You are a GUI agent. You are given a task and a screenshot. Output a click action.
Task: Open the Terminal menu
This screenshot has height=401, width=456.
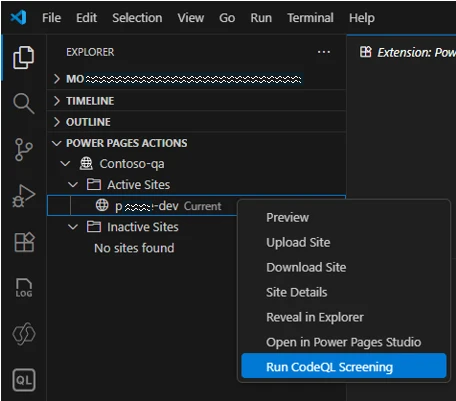[310, 18]
